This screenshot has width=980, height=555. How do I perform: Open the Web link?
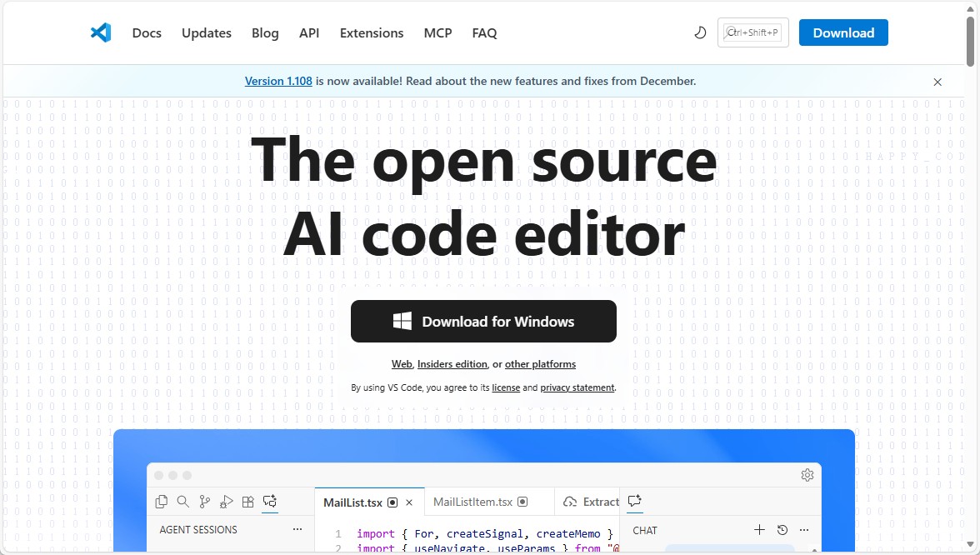point(402,363)
